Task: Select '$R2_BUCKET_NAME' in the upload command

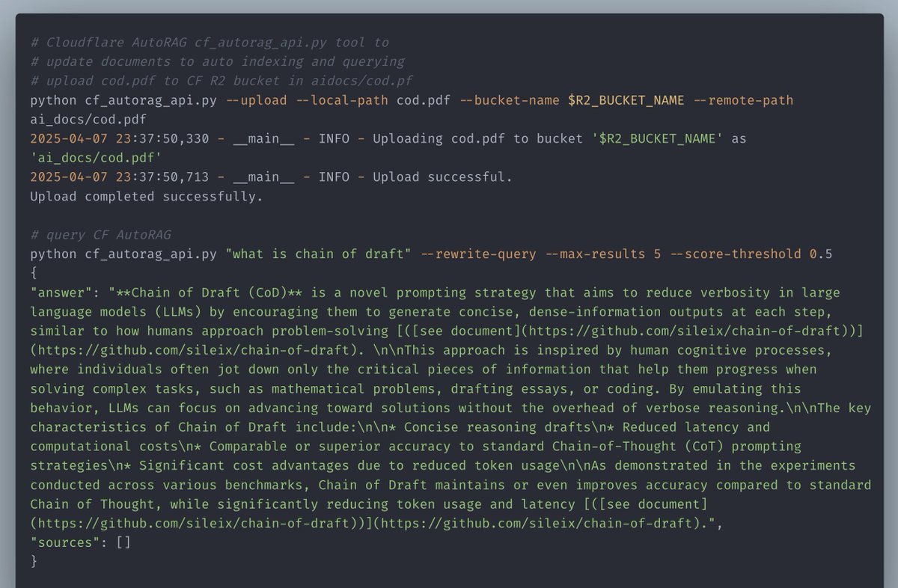Action: (x=626, y=100)
